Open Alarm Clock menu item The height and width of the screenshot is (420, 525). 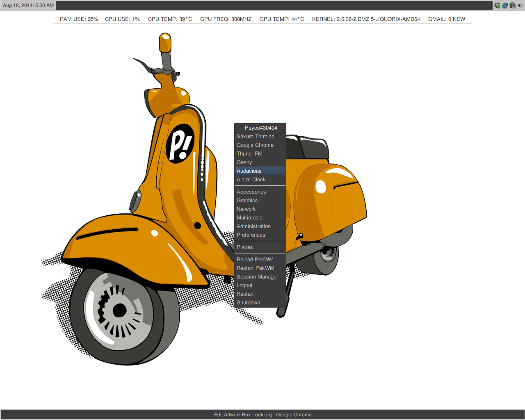(260, 180)
